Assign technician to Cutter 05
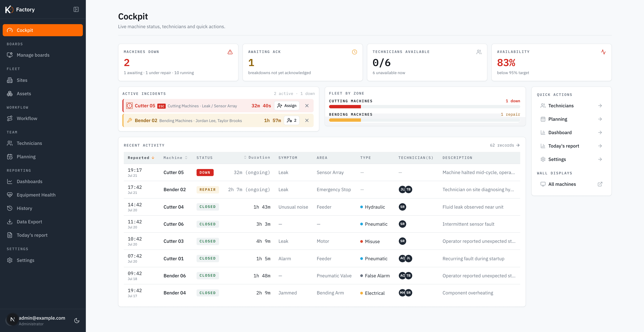The width and height of the screenshot is (644, 332). [x=287, y=105]
